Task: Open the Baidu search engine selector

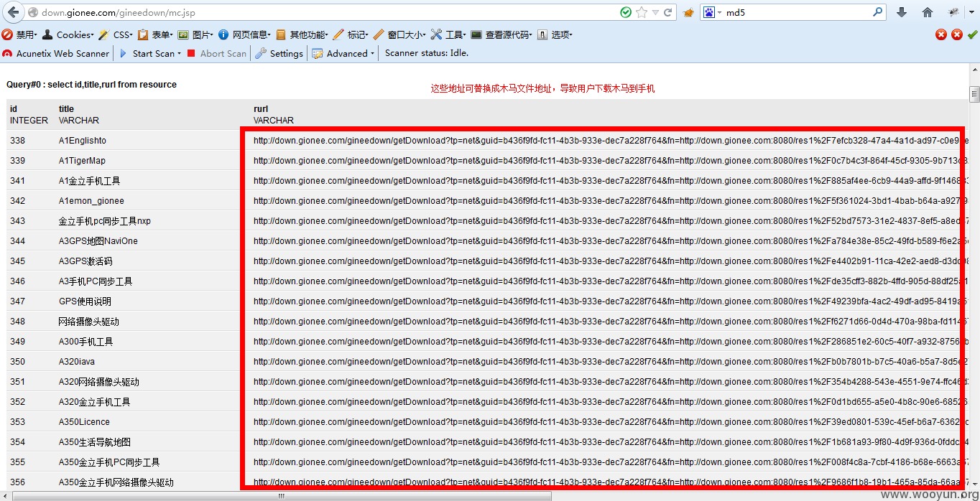Action: (x=713, y=12)
